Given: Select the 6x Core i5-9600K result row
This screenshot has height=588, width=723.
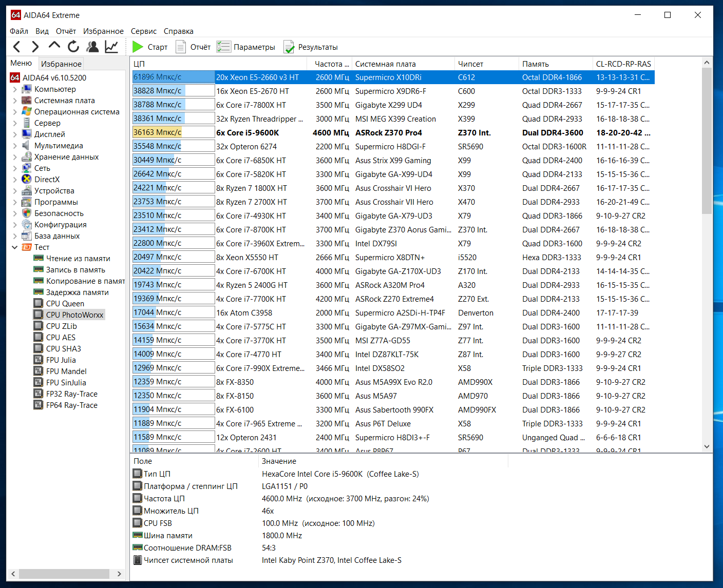Looking at the screenshot, I should pos(393,132).
